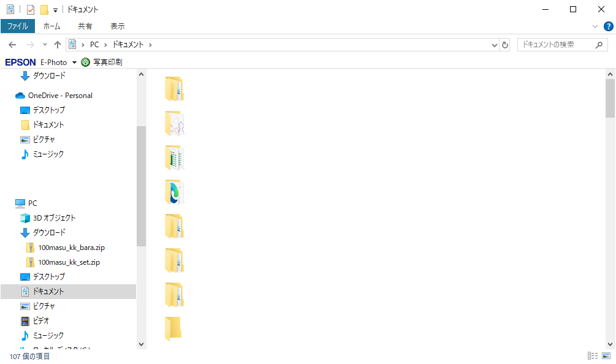Switch to details view in status bar
This screenshot has width=616, height=364.
(x=593, y=356)
